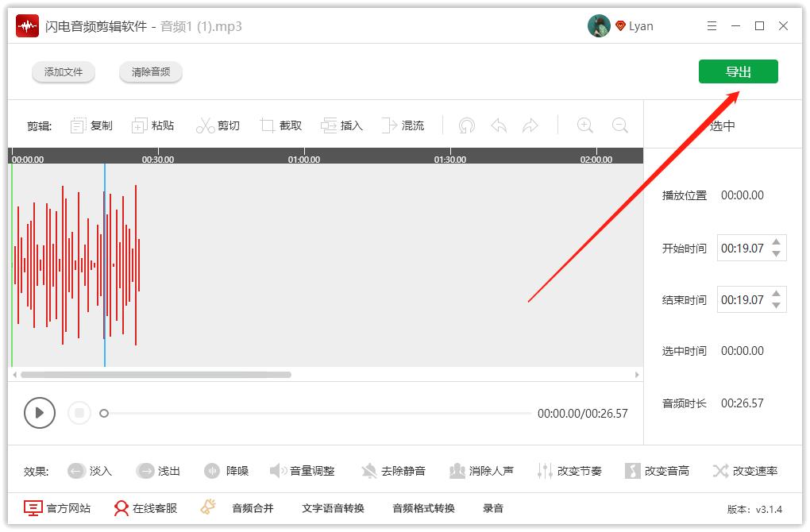
Task: Click the 版本: v3.1.4 version label
Action: click(x=754, y=509)
